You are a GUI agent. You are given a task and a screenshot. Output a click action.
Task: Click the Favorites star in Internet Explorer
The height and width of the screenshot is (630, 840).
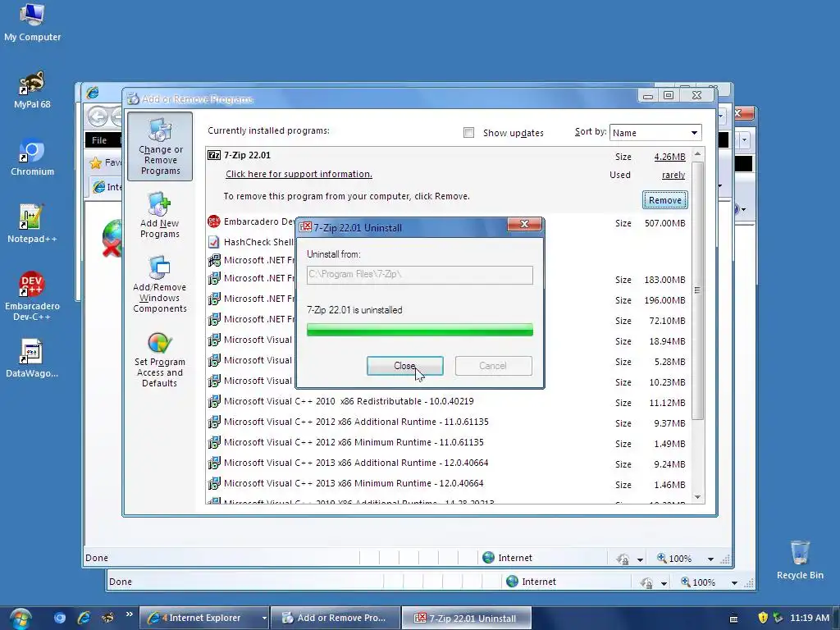(x=96, y=163)
